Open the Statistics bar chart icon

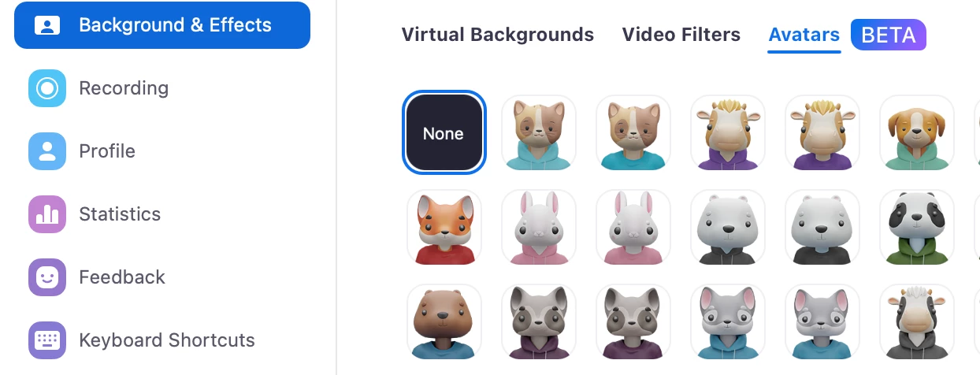click(x=47, y=214)
